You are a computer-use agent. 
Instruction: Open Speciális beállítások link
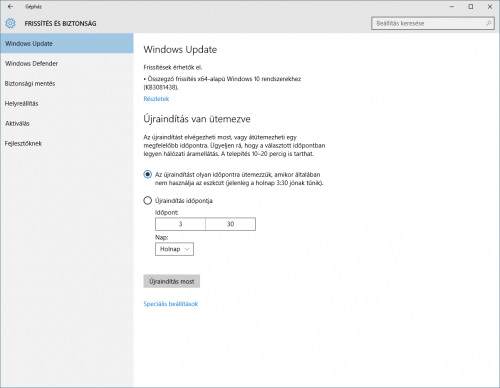point(171,304)
